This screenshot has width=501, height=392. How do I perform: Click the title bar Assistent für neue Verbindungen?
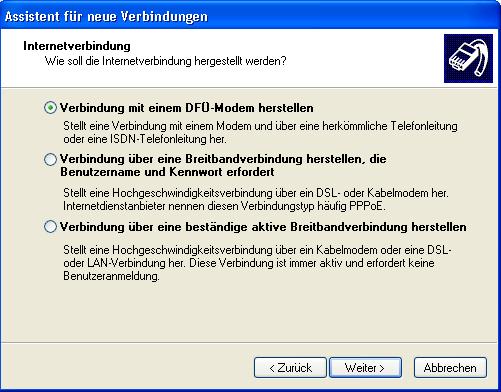pos(106,16)
